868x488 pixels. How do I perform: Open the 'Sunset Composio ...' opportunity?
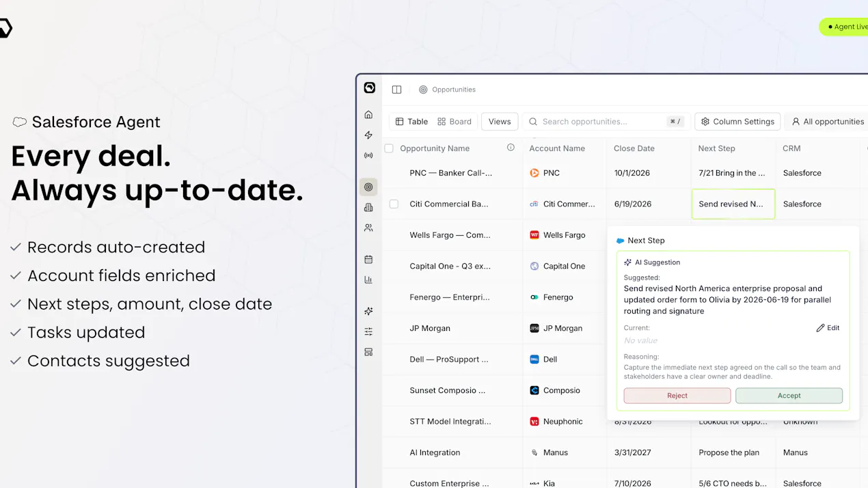click(448, 390)
